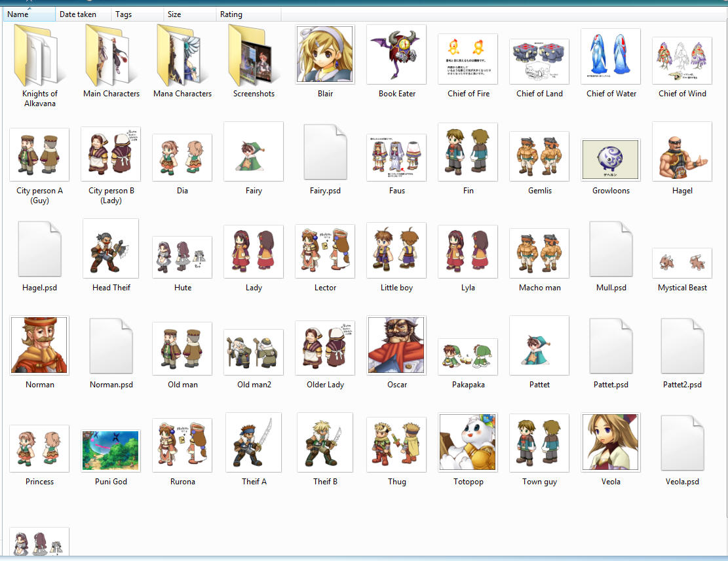Open the Screenshots folder
The width and height of the screenshot is (728, 561).
pos(254,55)
